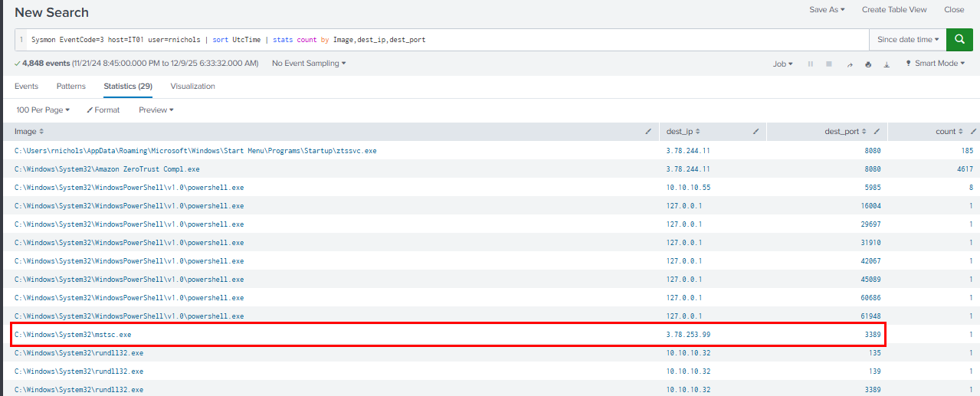Expand the Smart Mode dropdown
Screen dimensions: 980x396
(936, 64)
